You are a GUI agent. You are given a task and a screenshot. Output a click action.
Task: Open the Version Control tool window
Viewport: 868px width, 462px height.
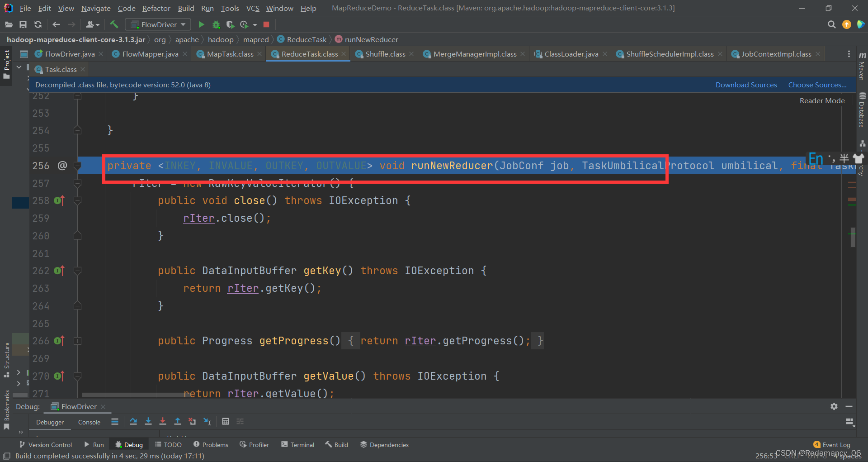(x=46, y=445)
